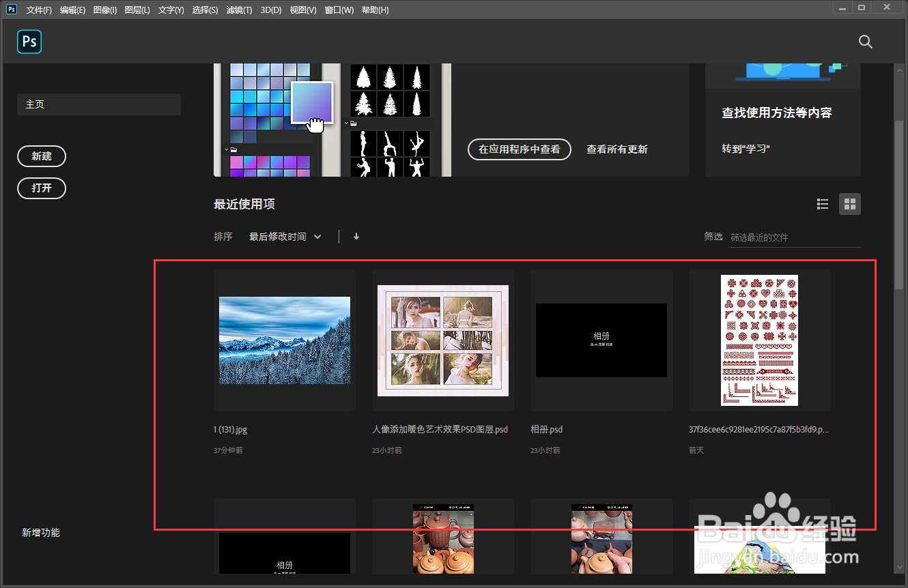Image resolution: width=908 pixels, height=588 pixels.
Task: Click the 最近使用项 heading
Action: [244, 204]
